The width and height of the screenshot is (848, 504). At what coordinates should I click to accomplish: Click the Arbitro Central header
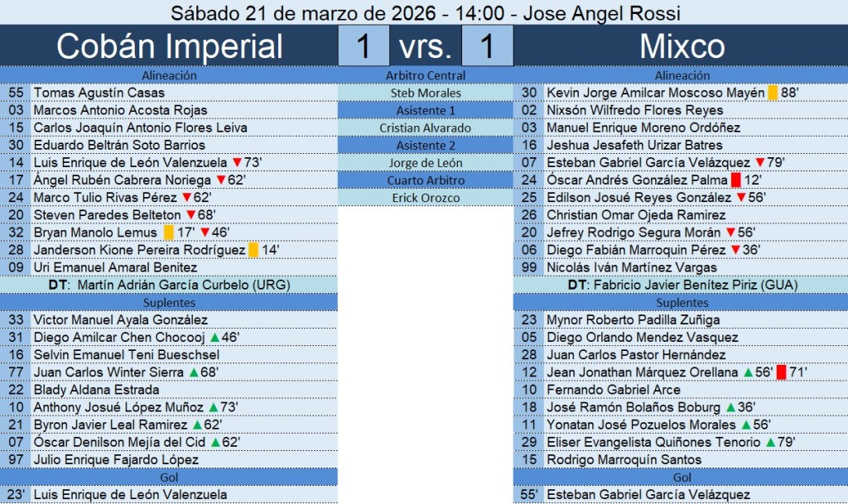pos(426,75)
